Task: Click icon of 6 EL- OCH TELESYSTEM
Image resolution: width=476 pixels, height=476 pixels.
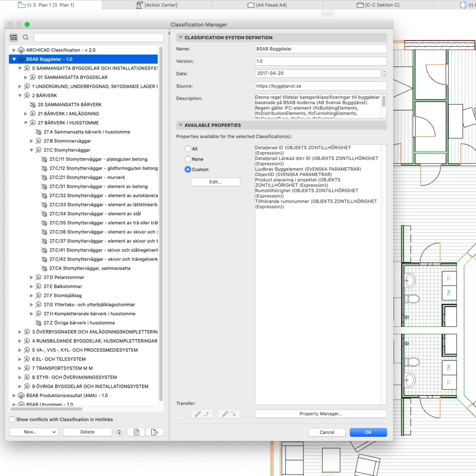Action: (x=27, y=359)
